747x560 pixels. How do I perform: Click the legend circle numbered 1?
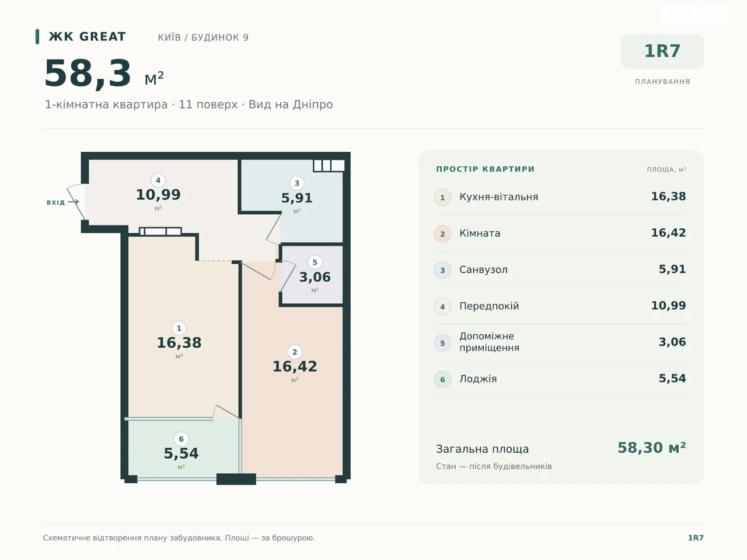click(x=442, y=198)
